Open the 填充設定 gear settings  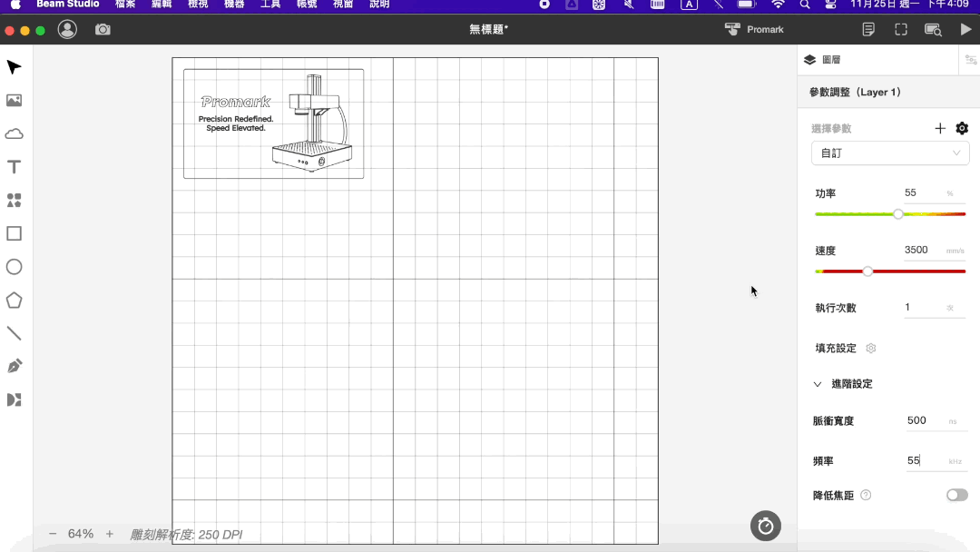870,349
